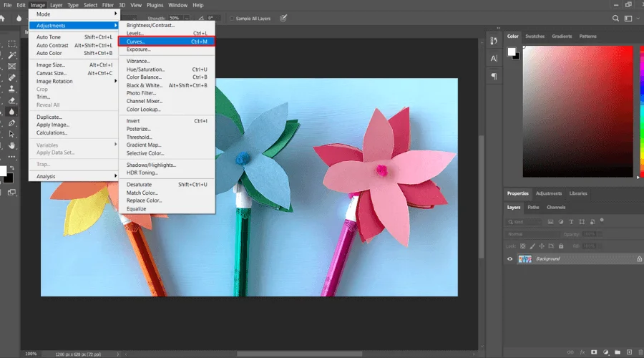The height and width of the screenshot is (358, 644).
Task: Click the Add layer mask icon
Action: [594, 352]
